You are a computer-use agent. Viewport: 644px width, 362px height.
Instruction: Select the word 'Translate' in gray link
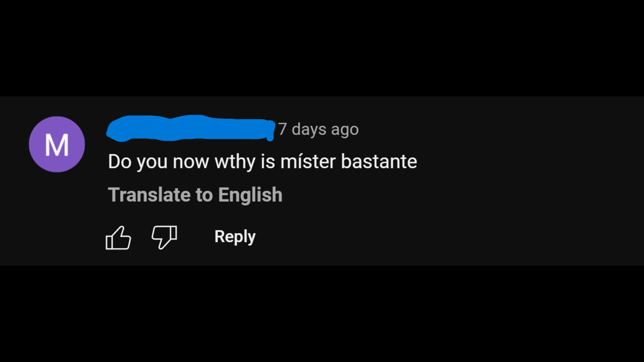pos(149,195)
